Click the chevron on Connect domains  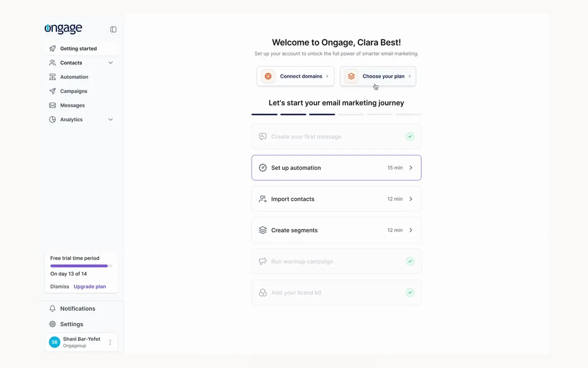(327, 77)
